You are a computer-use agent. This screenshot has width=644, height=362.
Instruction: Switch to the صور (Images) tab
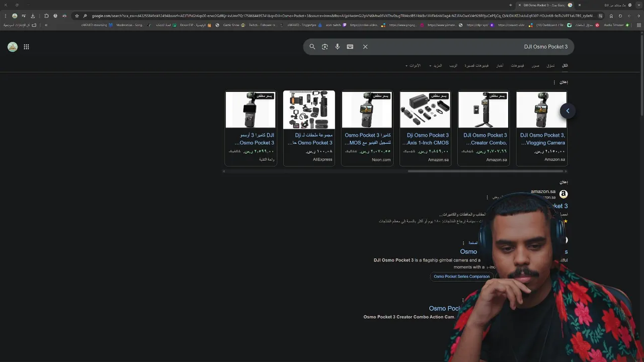tap(536, 65)
